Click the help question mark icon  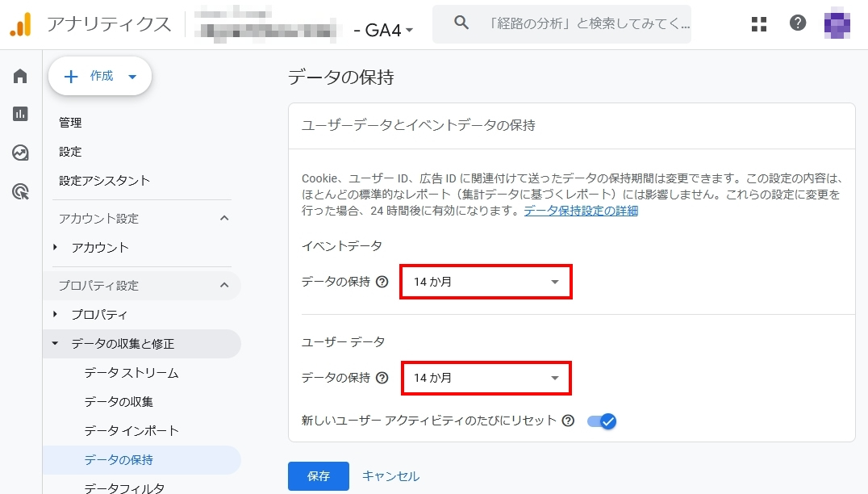pos(798,23)
